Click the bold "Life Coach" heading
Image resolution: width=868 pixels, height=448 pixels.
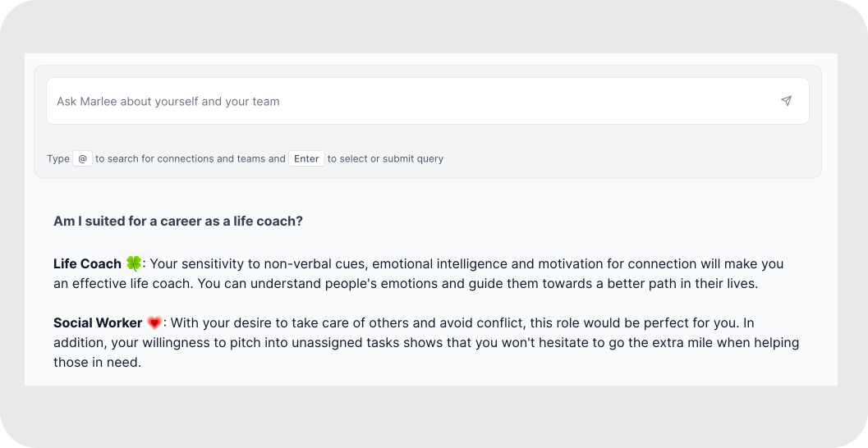(x=87, y=263)
